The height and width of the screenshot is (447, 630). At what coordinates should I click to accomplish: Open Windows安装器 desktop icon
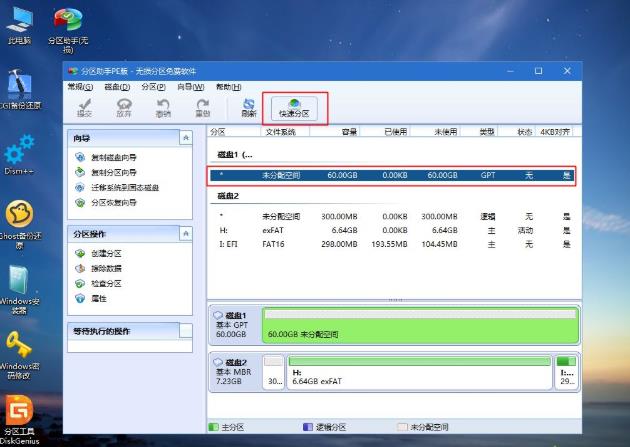pos(19,290)
